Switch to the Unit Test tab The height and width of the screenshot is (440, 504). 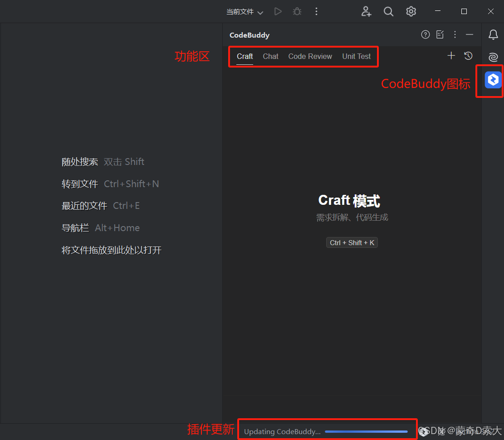pyautogui.click(x=357, y=56)
